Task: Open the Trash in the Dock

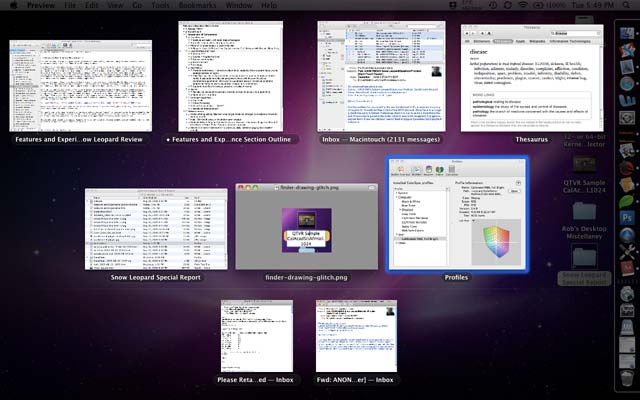Action: tap(627, 378)
